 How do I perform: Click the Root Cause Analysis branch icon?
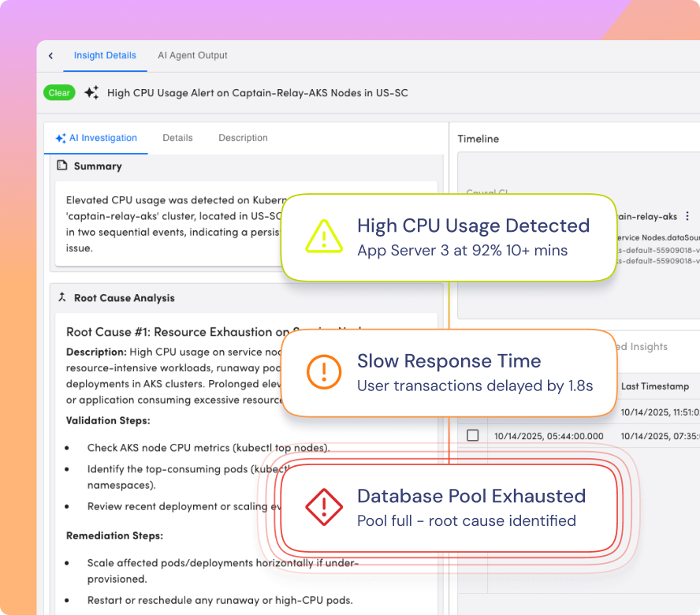point(62,298)
